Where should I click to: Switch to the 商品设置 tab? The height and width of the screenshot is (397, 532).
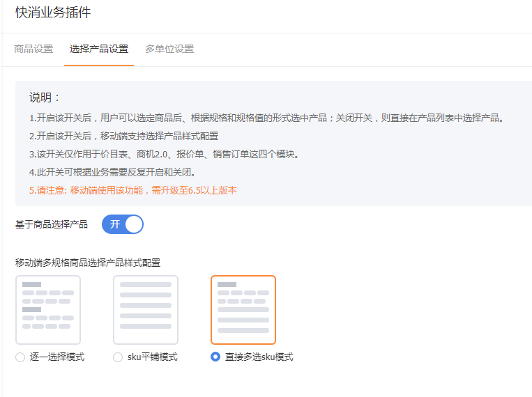33,49
